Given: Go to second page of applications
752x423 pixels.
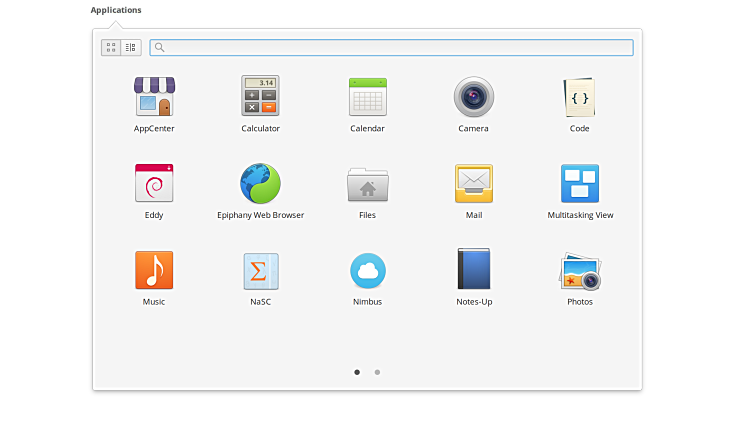Looking at the screenshot, I should point(377,372).
